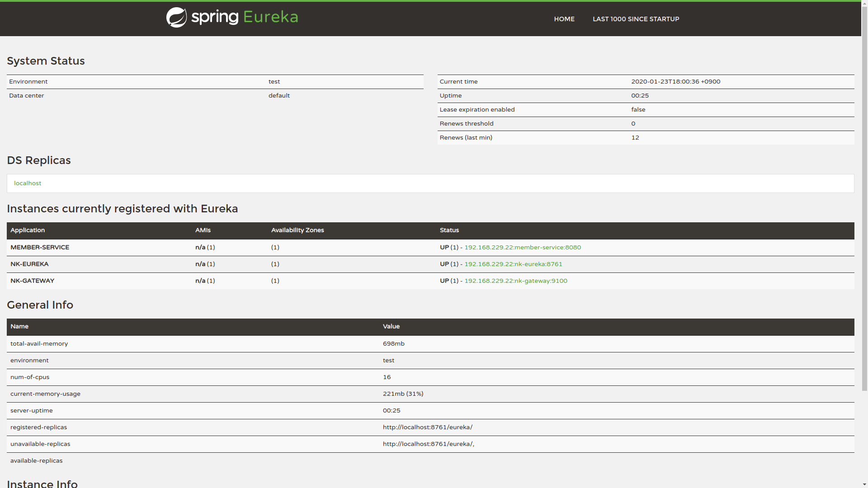The image size is (868, 488).
Task: Click the NK-GATEWAY application name
Action: (32, 281)
